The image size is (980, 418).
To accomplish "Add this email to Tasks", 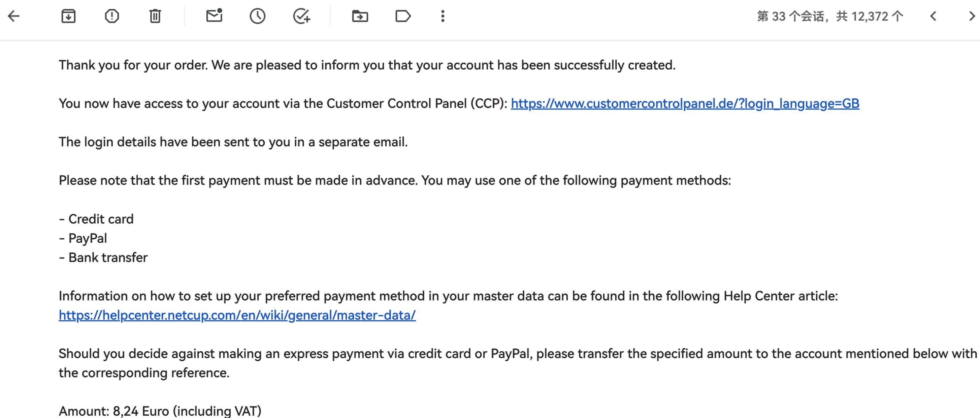I will [302, 16].
